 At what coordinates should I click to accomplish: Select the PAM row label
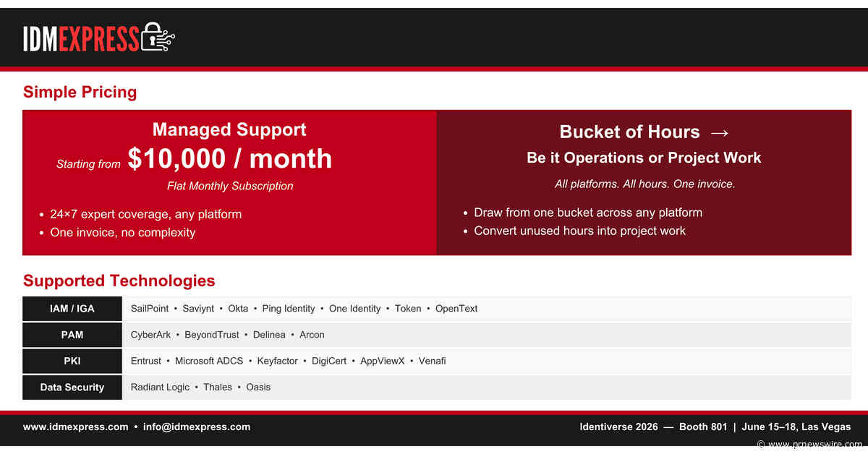pyautogui.click(x=72, y=335)
